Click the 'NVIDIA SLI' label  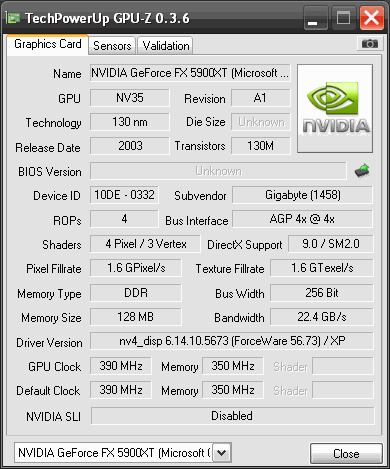coord(53,417)
